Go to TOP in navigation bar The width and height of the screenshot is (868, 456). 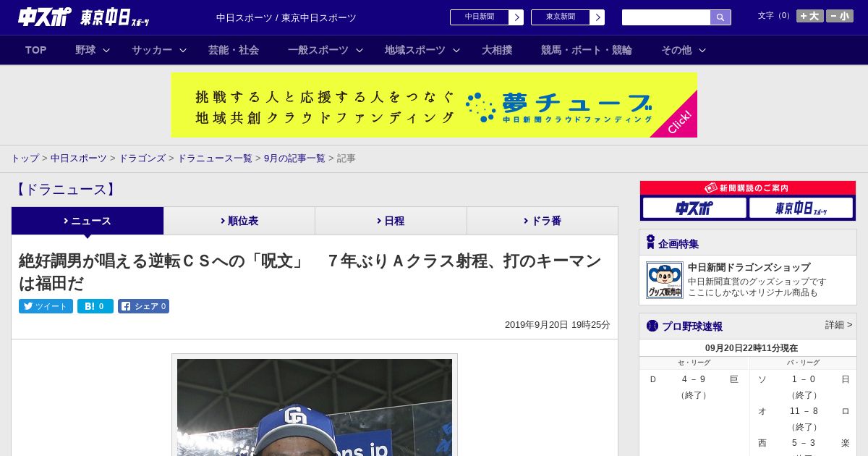(x=36, y=50)
